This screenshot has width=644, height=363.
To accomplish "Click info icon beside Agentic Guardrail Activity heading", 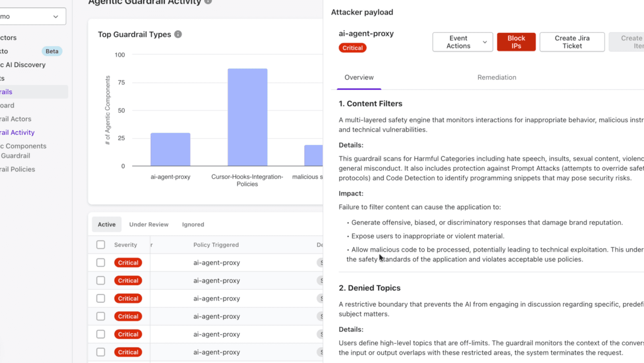I will point(208,2).
